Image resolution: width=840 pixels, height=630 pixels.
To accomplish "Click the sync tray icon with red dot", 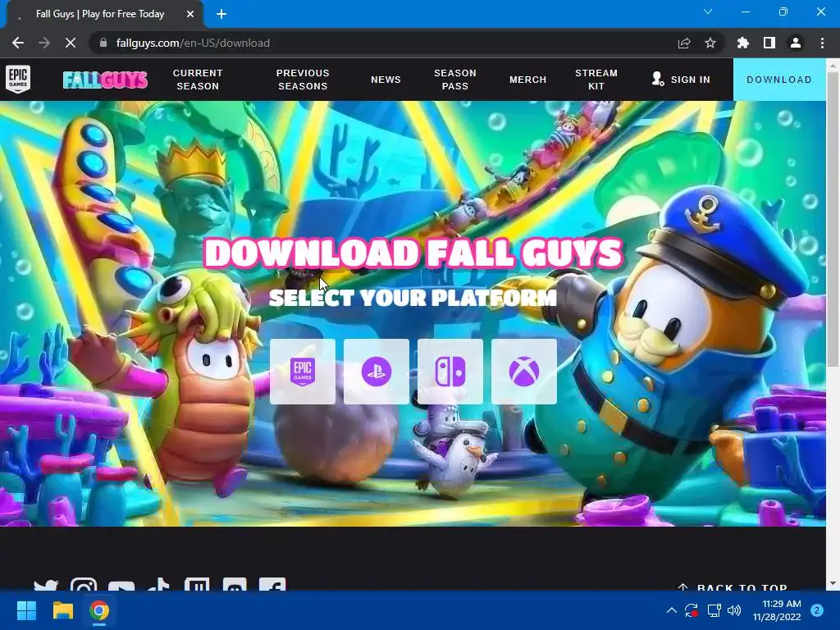I will tap(692, 610).
